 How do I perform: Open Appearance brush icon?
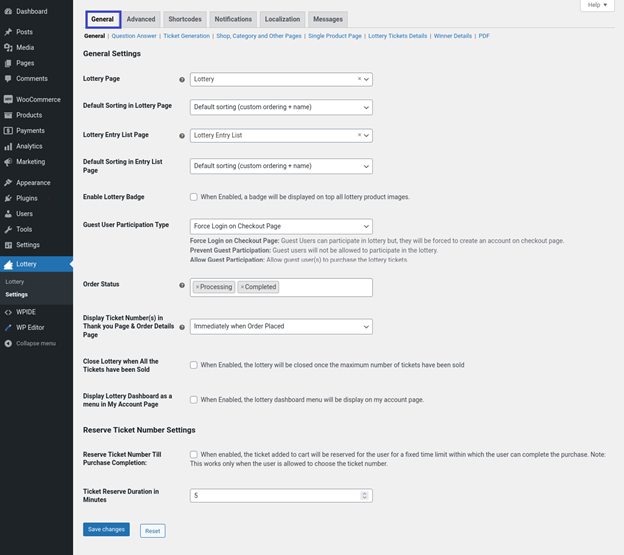pos(8,183)
